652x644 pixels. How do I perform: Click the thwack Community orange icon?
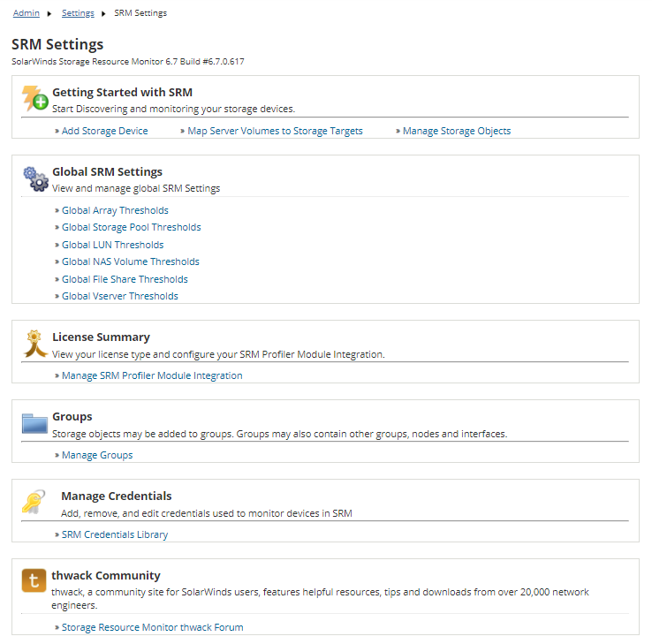click(x=34, y=581)
